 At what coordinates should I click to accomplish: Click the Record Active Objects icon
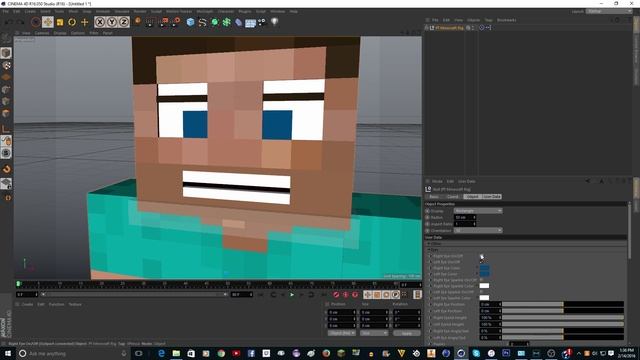pyautogui.click(x=336, y=295)
